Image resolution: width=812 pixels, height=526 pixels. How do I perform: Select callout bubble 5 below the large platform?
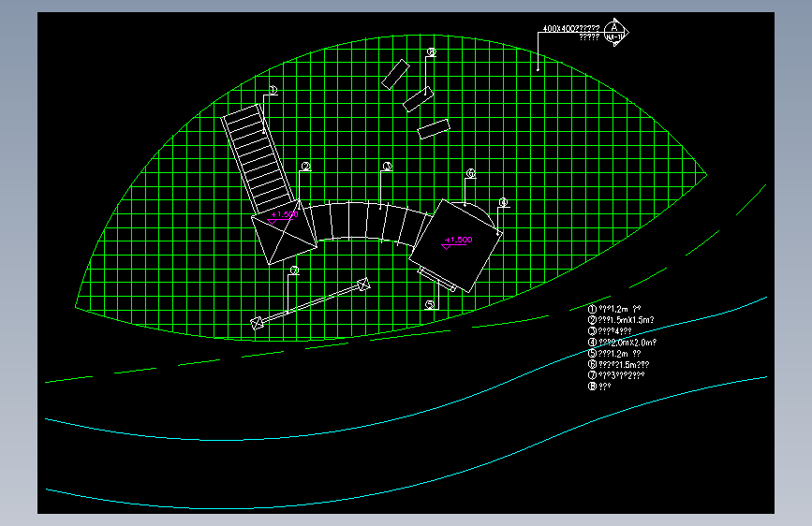[x=430, y=304]
